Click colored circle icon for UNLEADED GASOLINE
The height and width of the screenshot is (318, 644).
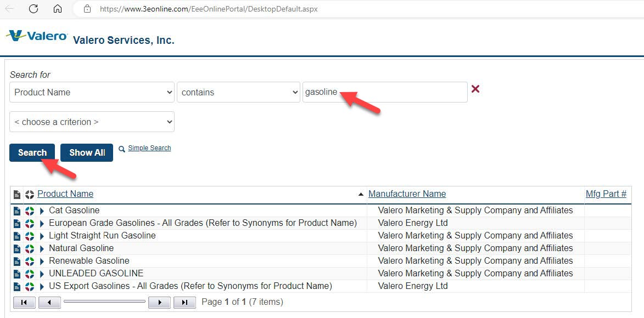click(x=30, y=274)
